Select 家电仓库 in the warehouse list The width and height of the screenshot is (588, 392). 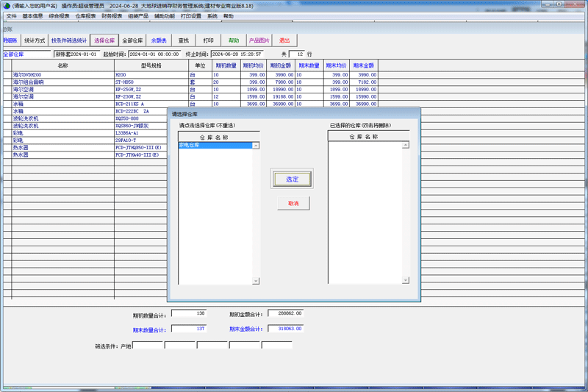pyautogui.click(x=215, y=145)
